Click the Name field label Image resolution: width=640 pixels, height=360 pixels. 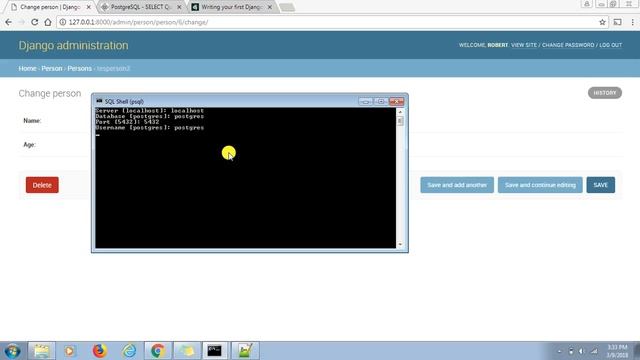point(32,120)
